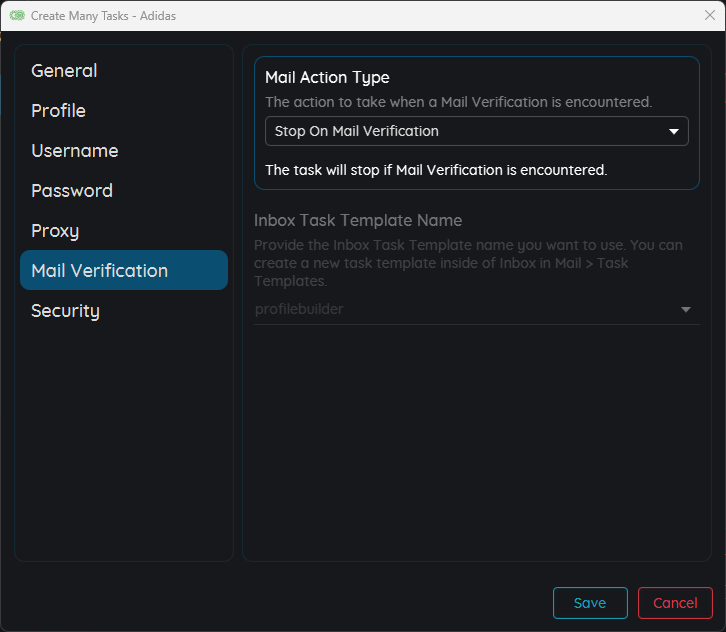The height and width of the screenshot is (632, 726).
Task: Go to the Username section
Action: (x=74, y=151)
